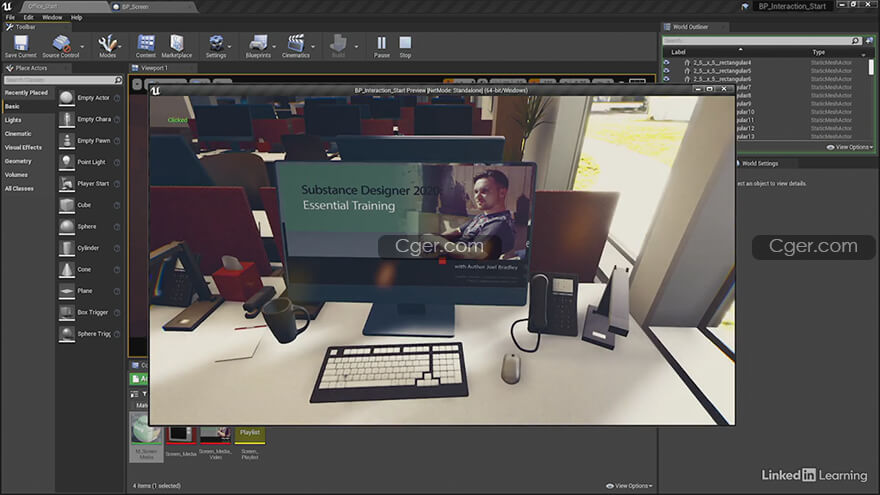Toggle visibility of 2_5_x_5_rectangular5
Screen dimensions: 880x495
tap(666, 71)
